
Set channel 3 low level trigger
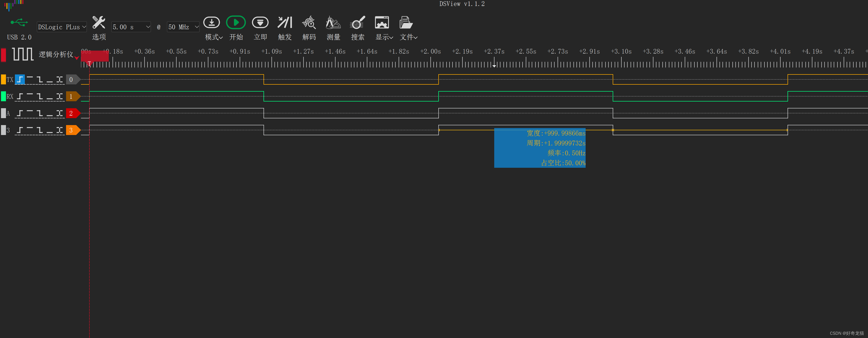click(49, 130)
